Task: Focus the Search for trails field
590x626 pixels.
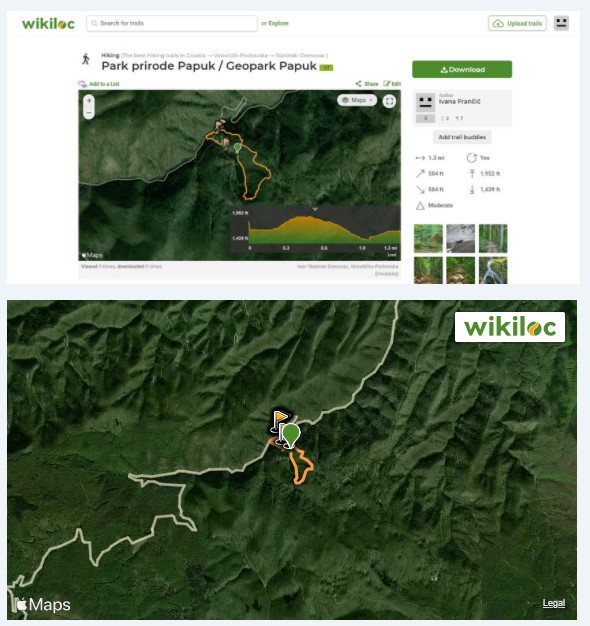Action: (x=172, y=23)
